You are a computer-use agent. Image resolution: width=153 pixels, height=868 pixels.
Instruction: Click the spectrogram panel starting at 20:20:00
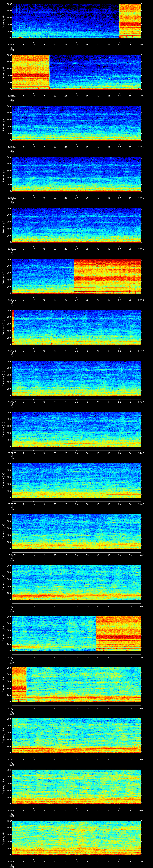coord(76,327)
